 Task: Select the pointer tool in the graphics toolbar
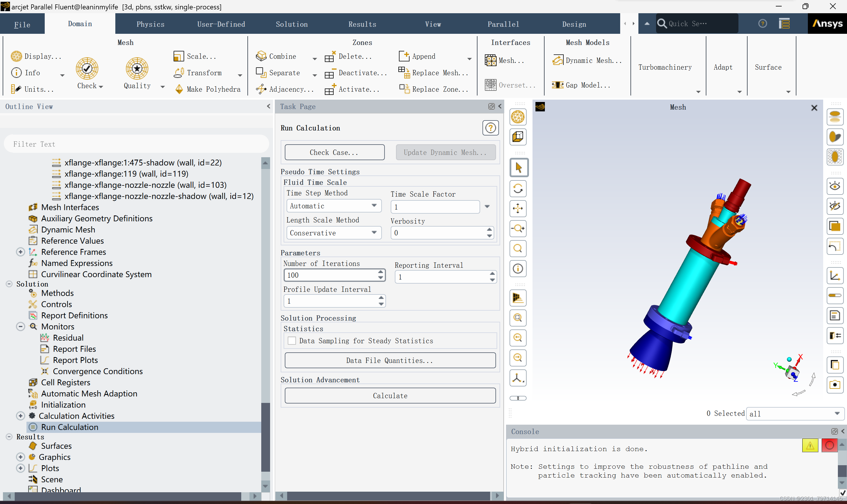coord(518,168)
